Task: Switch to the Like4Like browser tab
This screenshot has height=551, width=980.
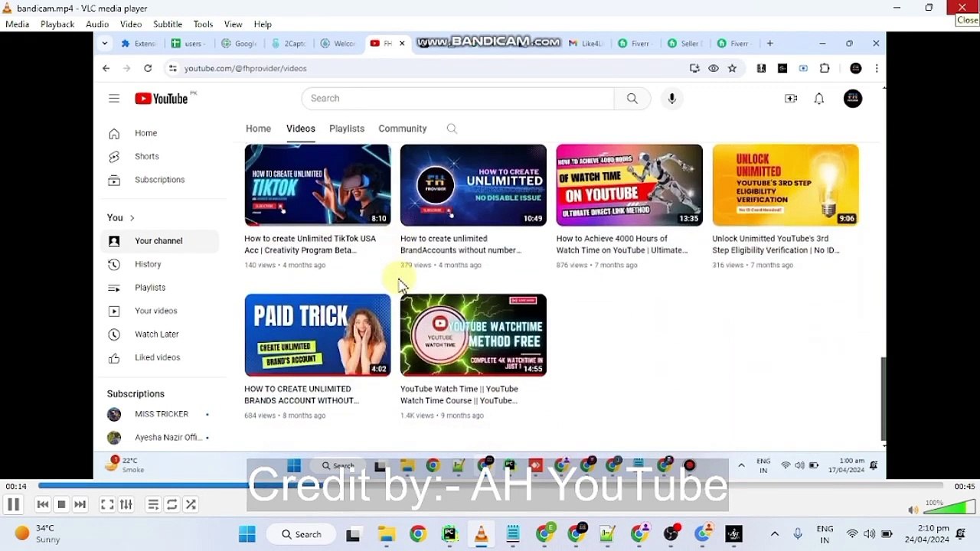Action: pyautogui.click(x=585, y=44)
